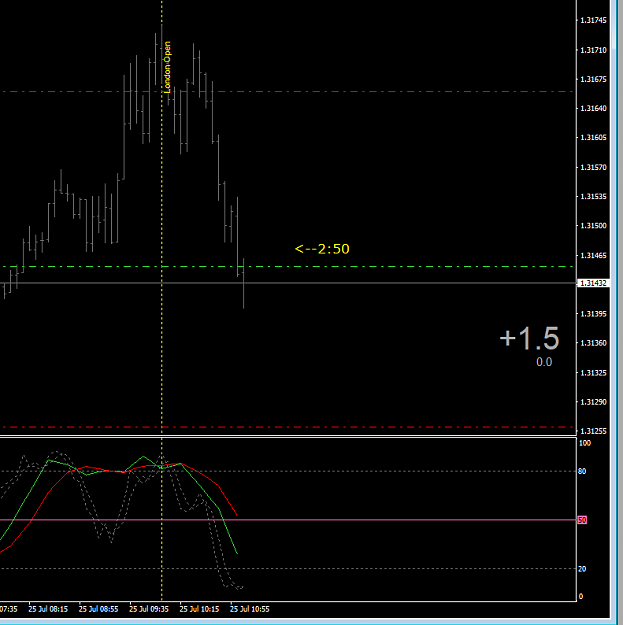Click the 1.31290 price axis label
This screenshot has height=625, width=623.
click(594, 402)
